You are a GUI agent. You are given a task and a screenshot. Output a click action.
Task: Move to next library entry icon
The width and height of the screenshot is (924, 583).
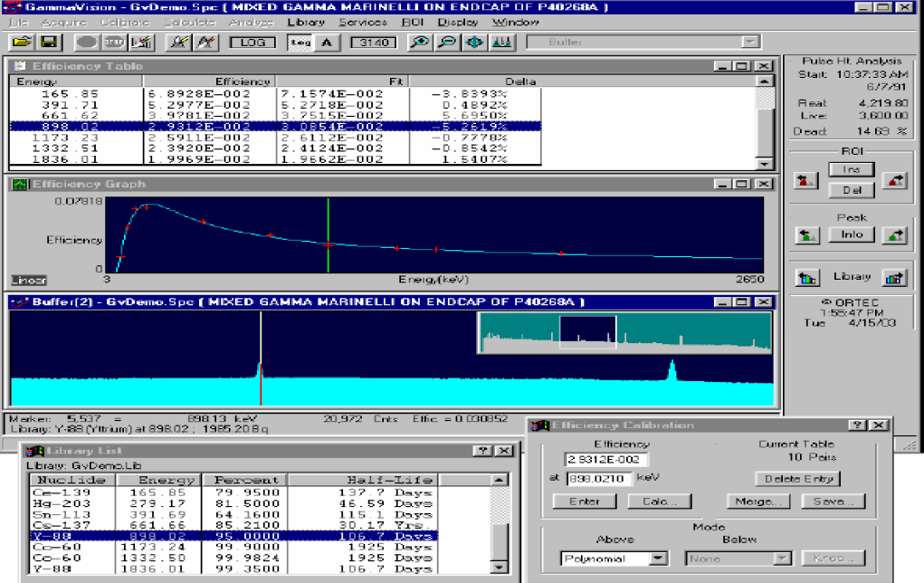[894, 277]
